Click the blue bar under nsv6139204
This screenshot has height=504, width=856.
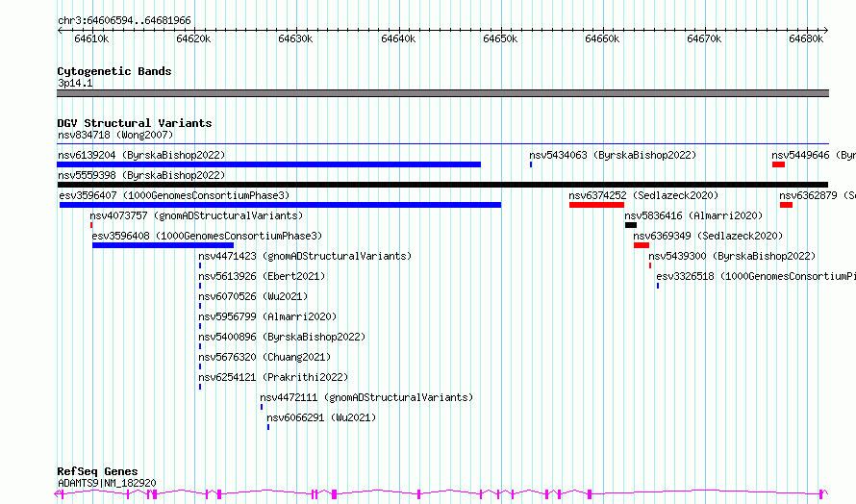pos(268,164)
